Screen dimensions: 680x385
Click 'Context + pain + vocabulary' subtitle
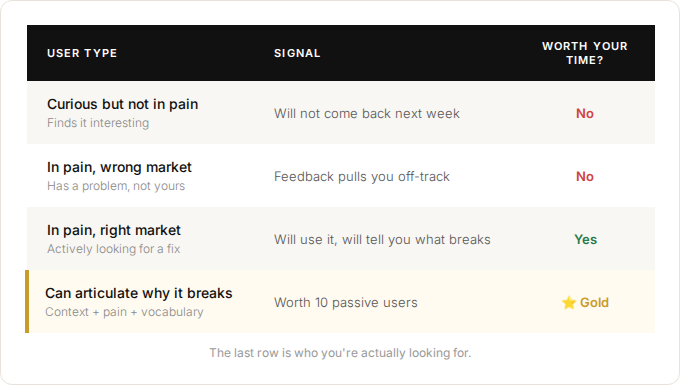point(124,312)
